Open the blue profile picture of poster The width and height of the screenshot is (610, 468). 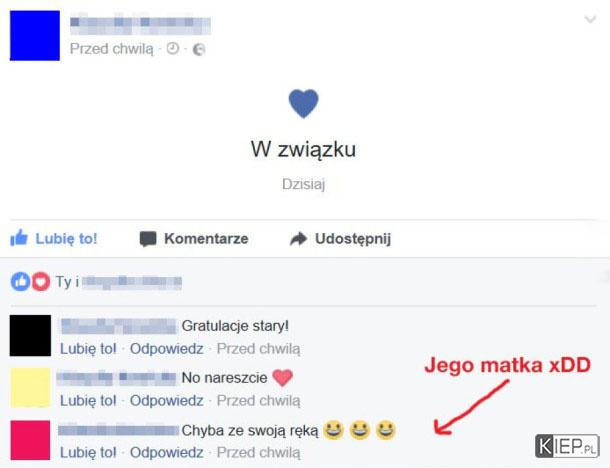tap(35, 35)
